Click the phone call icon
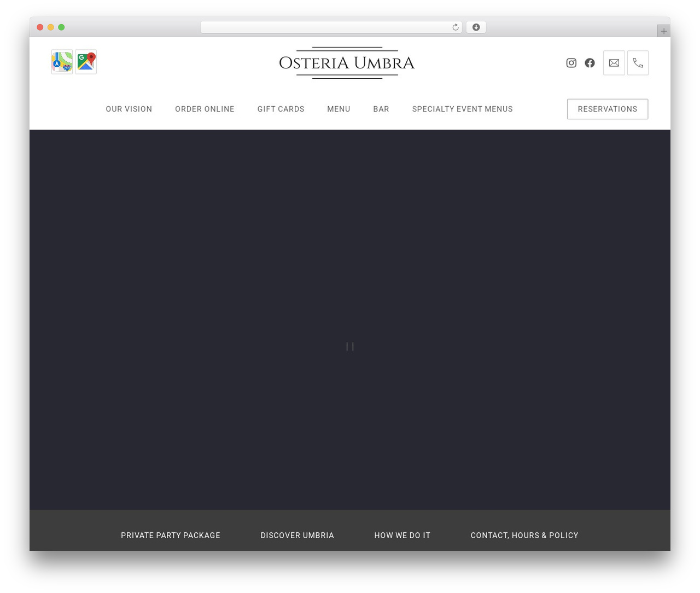Viewport: 700px width, 593px height. pos(638,63)
